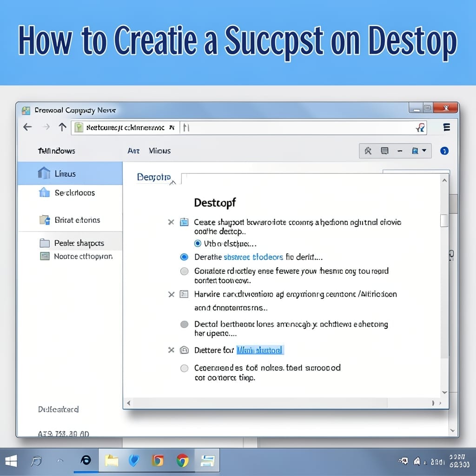Click the tools wrench icon in the toolbar

click(x=368, y=151)
